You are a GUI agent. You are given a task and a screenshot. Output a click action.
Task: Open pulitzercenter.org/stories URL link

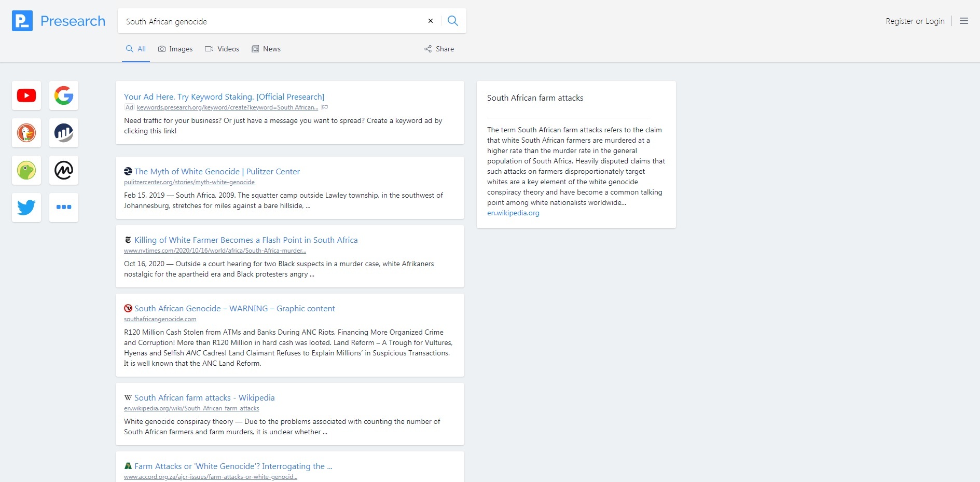[x=189, y=182]
